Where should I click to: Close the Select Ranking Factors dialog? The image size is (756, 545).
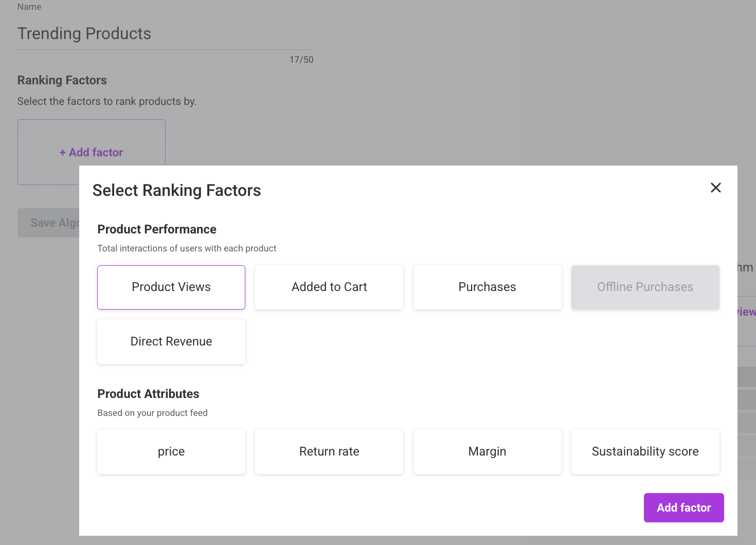(715, 188)
